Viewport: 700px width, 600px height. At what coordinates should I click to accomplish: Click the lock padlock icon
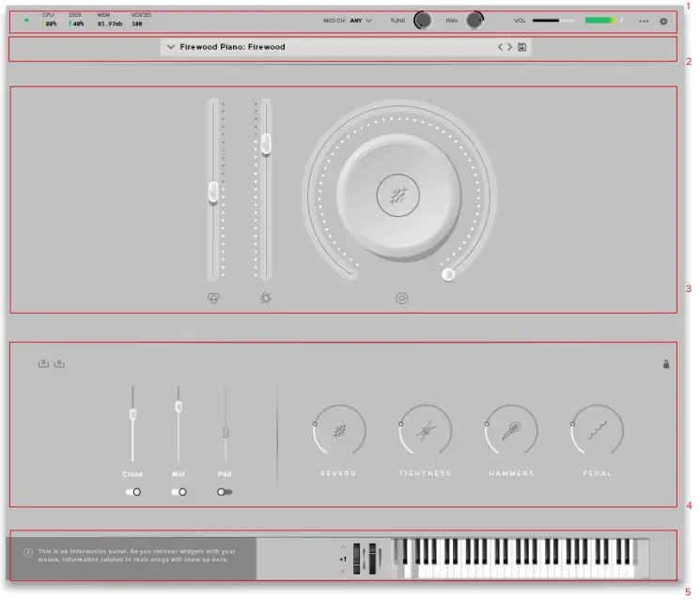tap(665, 364)
